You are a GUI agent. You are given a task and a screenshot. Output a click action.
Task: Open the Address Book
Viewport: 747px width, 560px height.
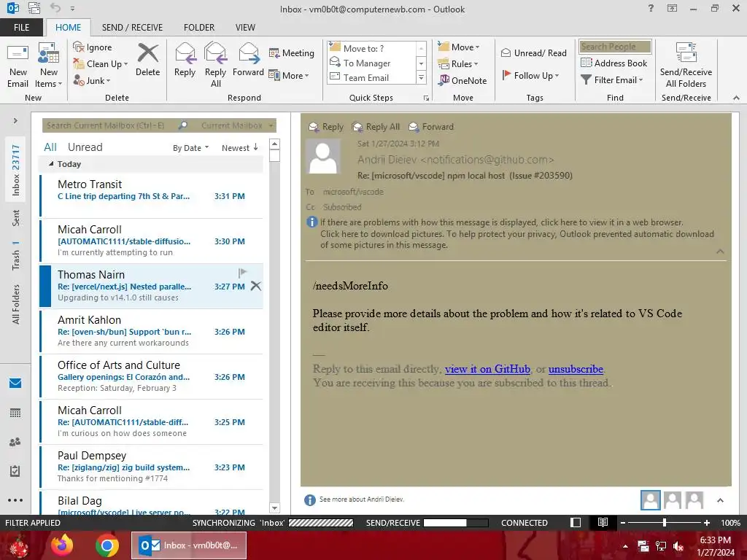point(614,63)
